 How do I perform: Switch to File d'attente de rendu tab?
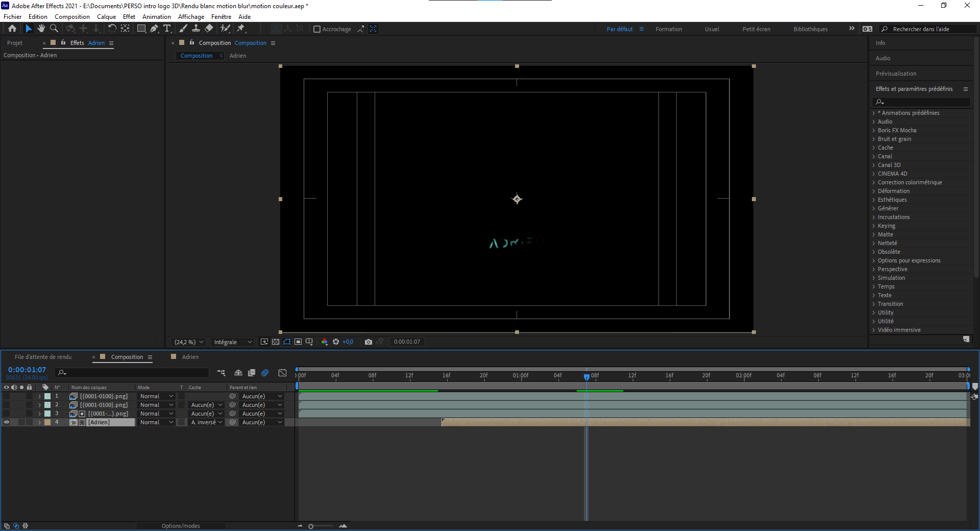click(43, 357)
